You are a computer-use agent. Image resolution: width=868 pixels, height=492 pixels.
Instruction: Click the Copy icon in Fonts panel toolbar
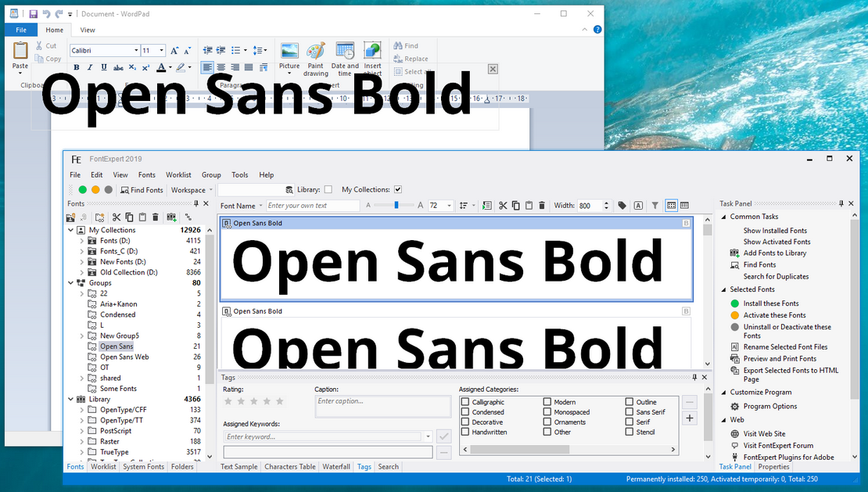(x=129, y=217)
